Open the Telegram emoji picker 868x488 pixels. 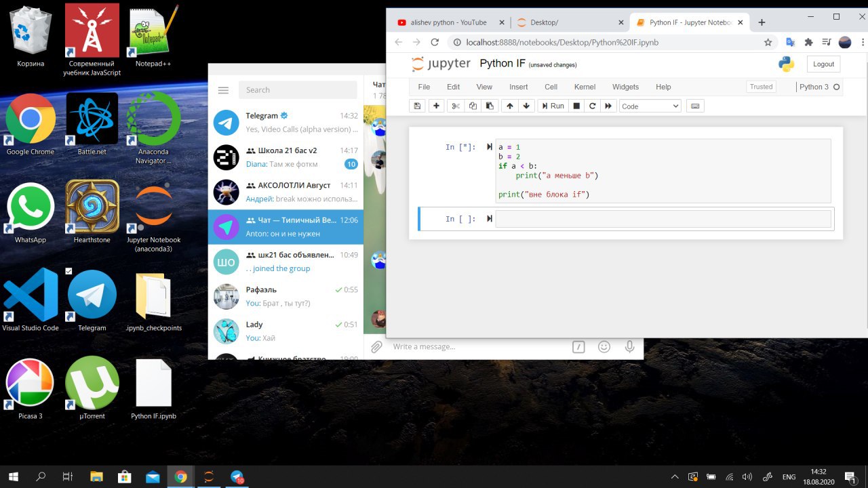click(604, 347)
